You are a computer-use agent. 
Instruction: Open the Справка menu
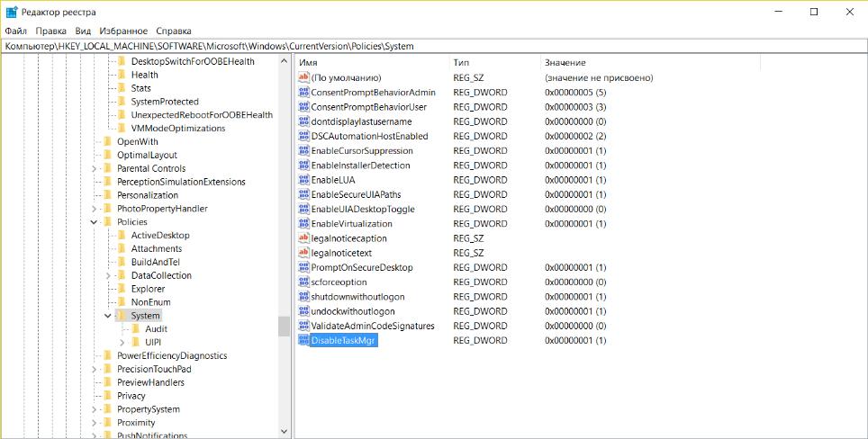click(174, 31)
